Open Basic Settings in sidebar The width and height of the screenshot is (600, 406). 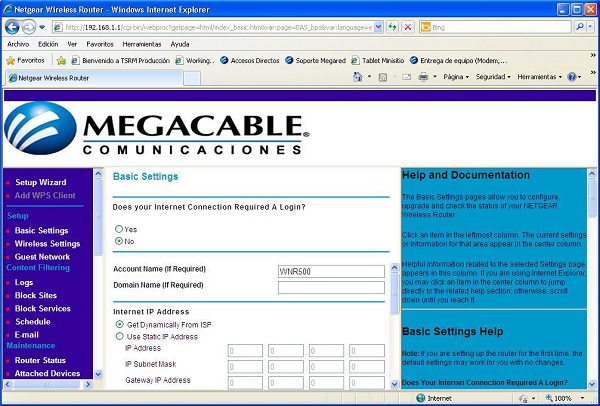click(x=41, y=231)
